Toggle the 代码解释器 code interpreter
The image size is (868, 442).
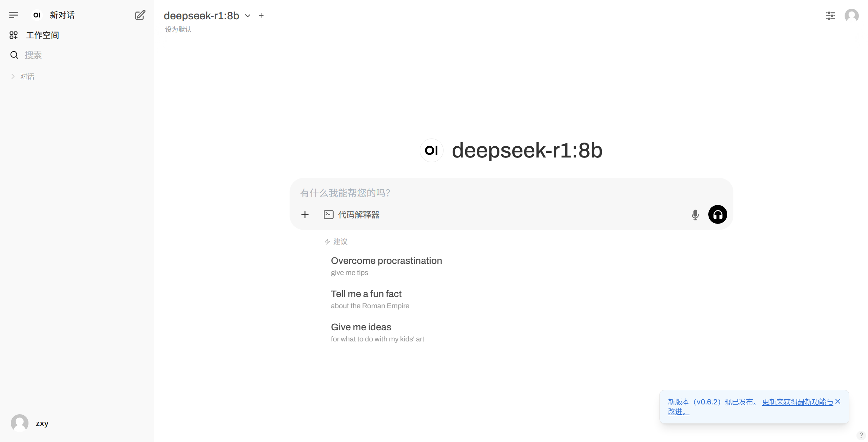[351, 214]
